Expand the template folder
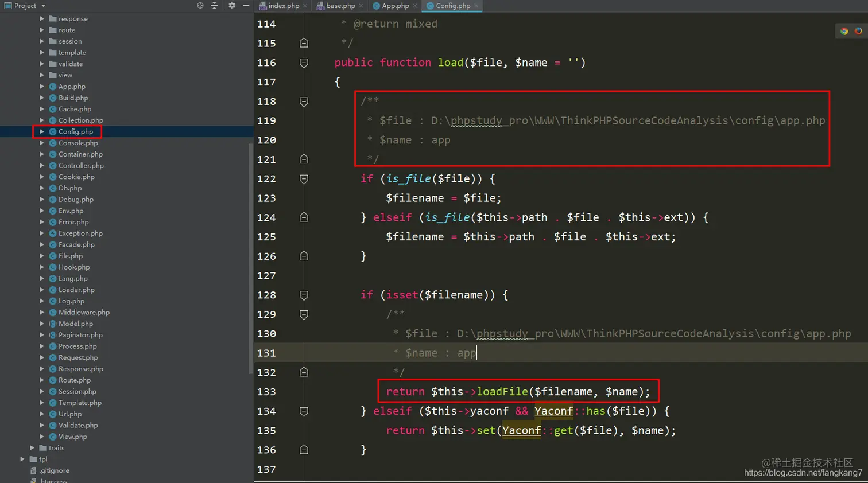This screenshot has height=483, width=868. (41, 53)
